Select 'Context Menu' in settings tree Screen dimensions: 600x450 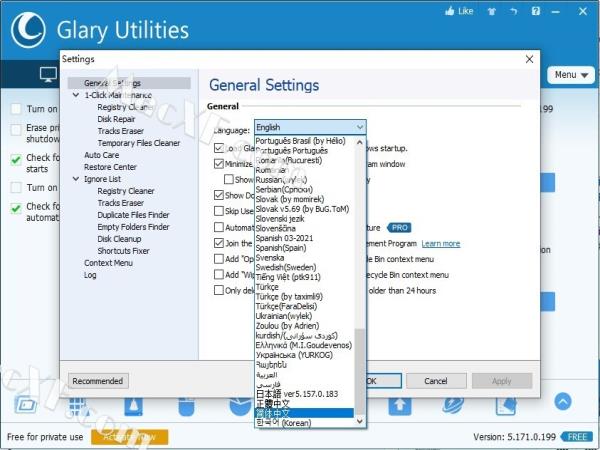click(x=108, y=263)
